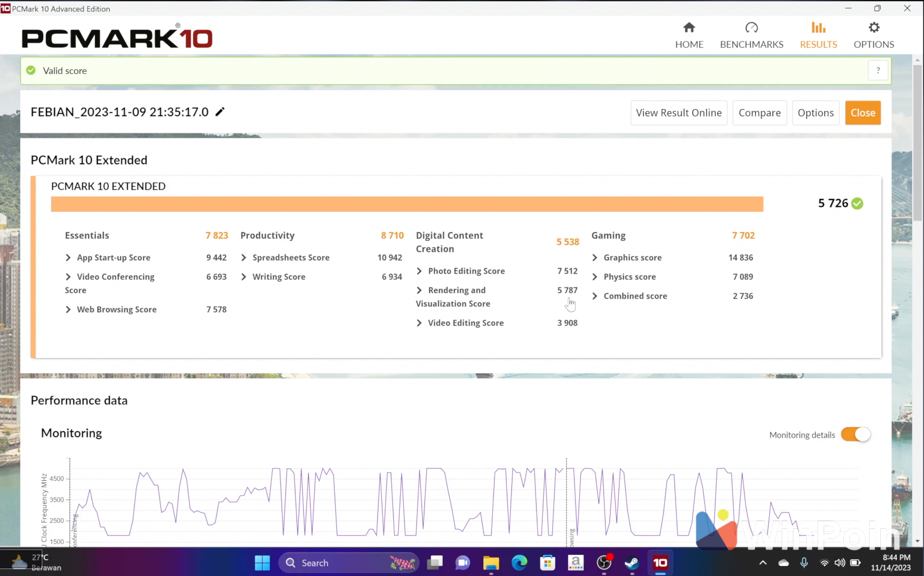Open the Results bar chart icon
The width and height of the screenshot is (924, 576).
pyautogui.click(x=818, y=27)
